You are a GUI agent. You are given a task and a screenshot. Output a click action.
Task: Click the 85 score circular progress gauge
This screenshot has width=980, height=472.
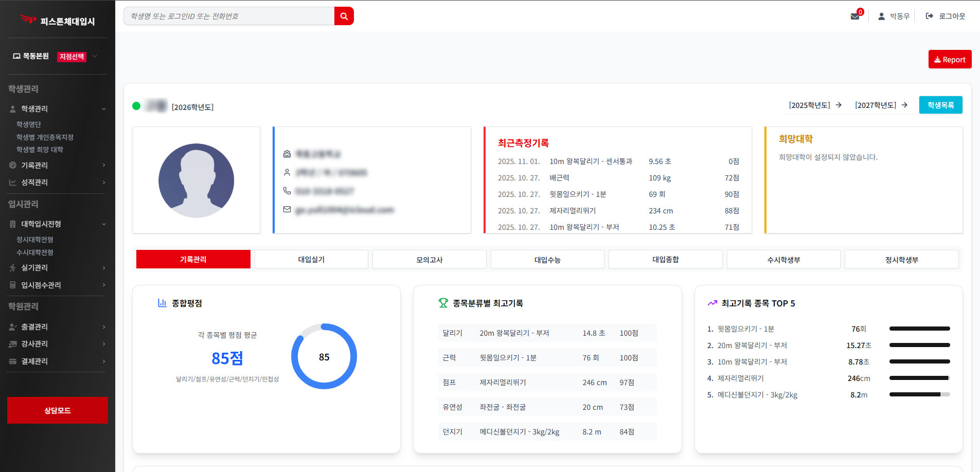(x=324, y=356)
